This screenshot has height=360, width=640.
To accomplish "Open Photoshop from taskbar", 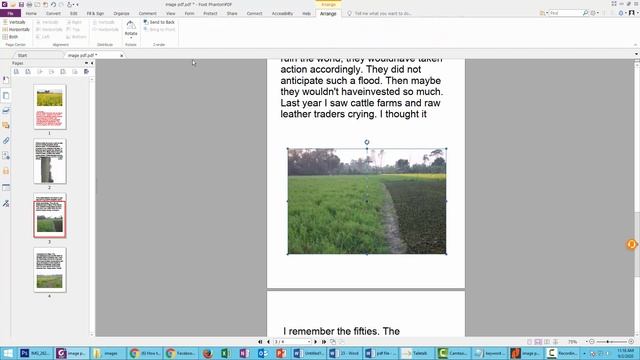I will (36, 353).
